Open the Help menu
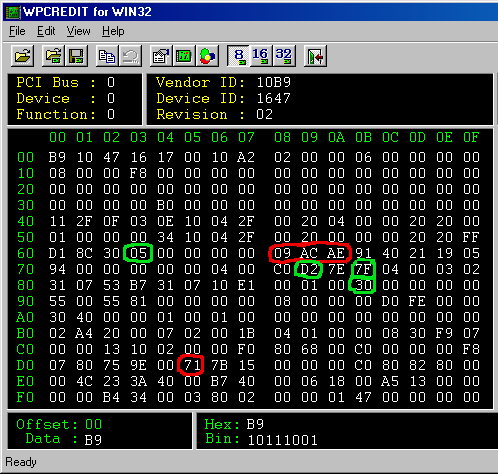The height and width of the screenshot is (474, 498). (x=113, y=31)
